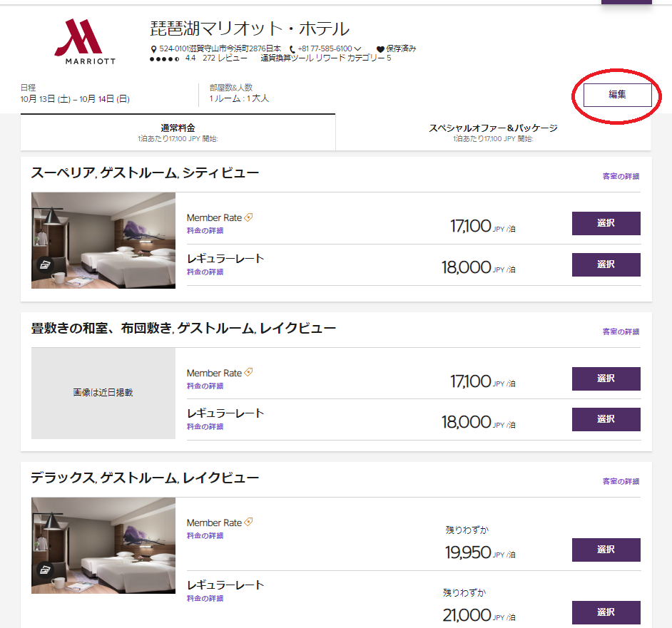Open 料金の詳細 under tatami レギュラーレート

(205, 426)
